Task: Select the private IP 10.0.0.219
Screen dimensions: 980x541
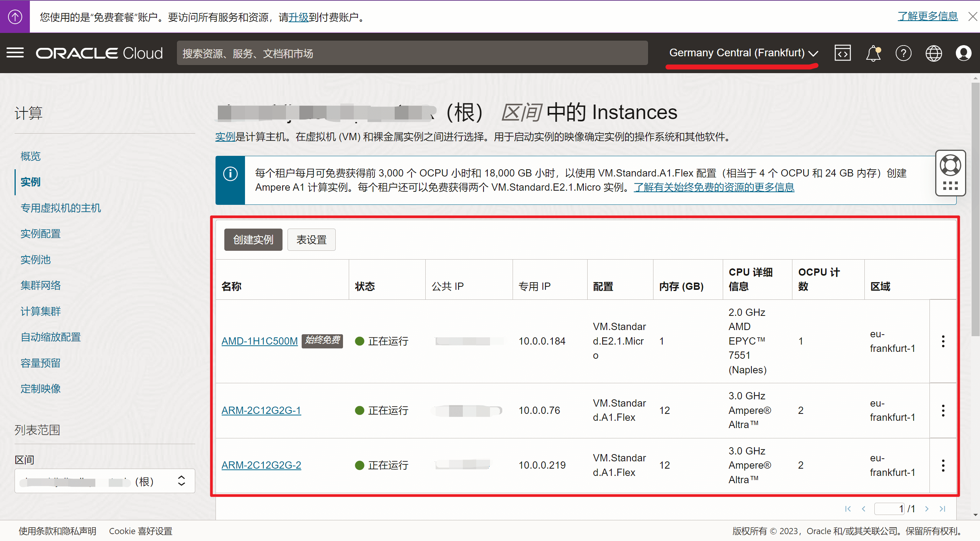Action: 542,465
